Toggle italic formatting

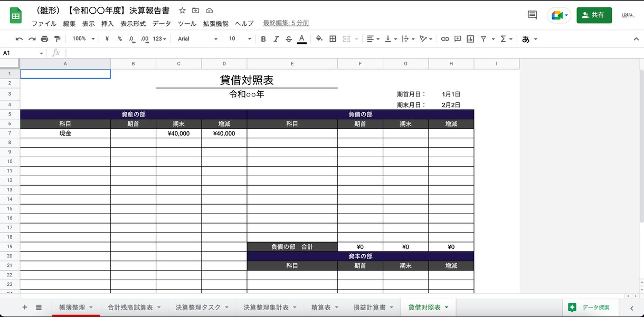coord(276,39)
